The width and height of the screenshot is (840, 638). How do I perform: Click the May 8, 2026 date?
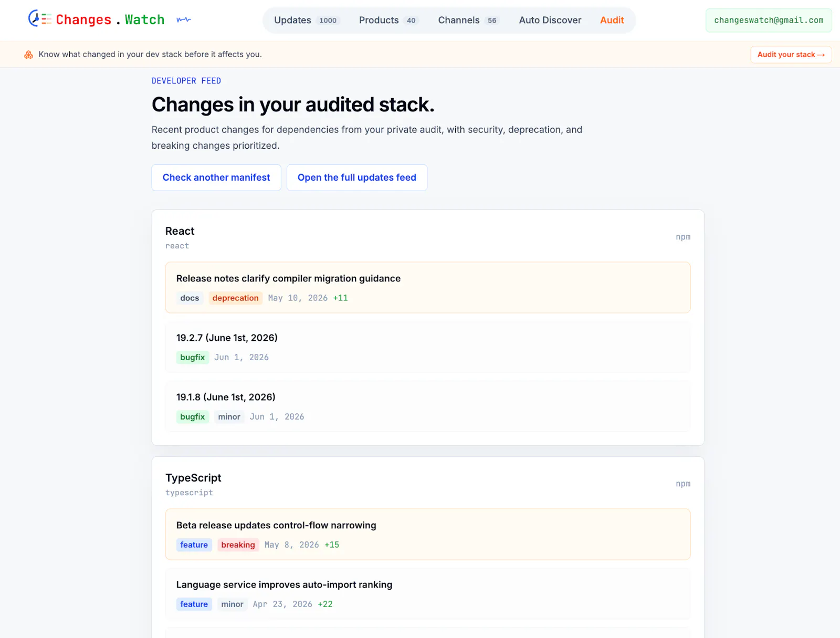pos(292,545)
